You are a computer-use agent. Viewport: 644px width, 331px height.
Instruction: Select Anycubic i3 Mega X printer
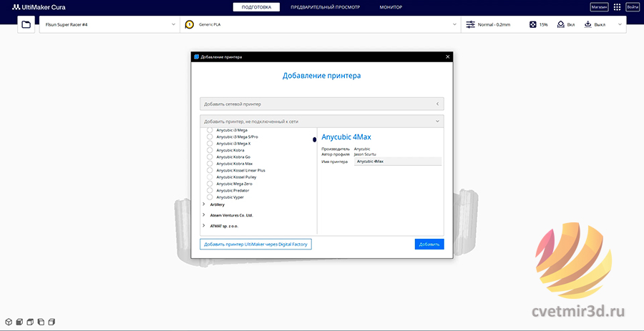(210, 144)
